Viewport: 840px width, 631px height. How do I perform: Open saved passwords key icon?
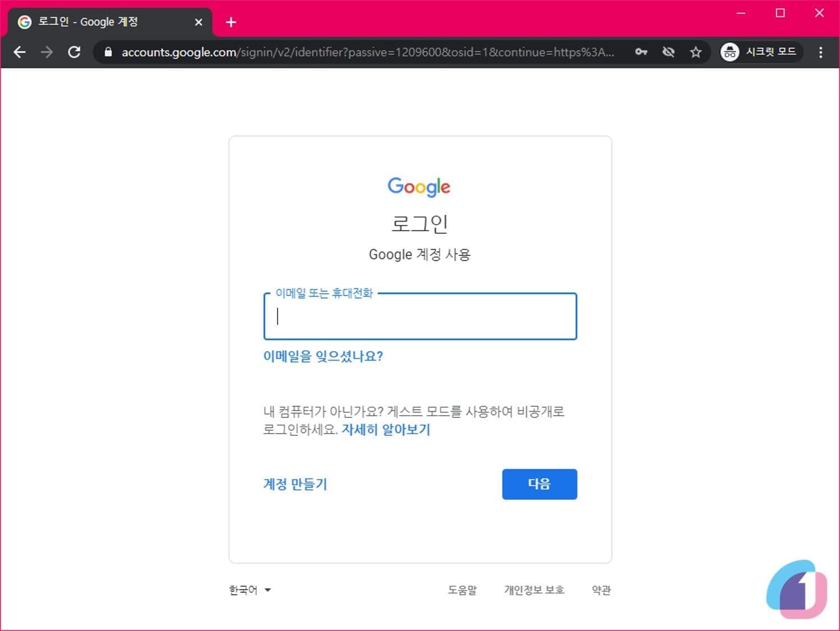[x=641, y=52]
